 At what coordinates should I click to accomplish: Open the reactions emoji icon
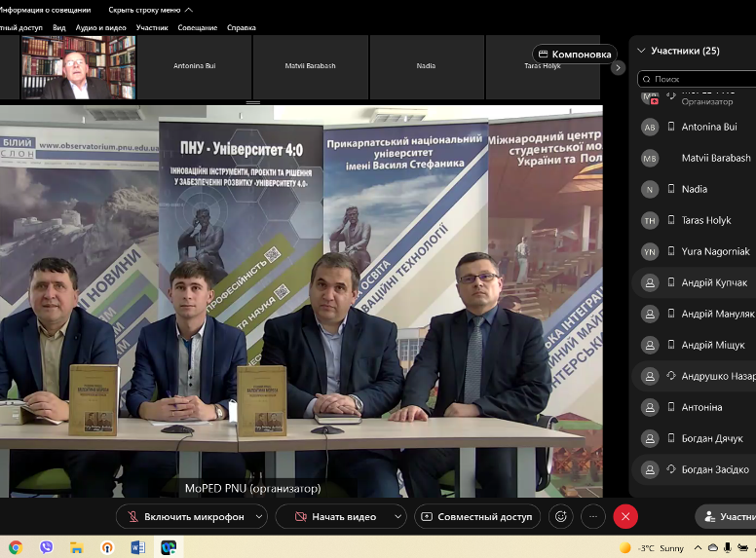coord(560,516)
